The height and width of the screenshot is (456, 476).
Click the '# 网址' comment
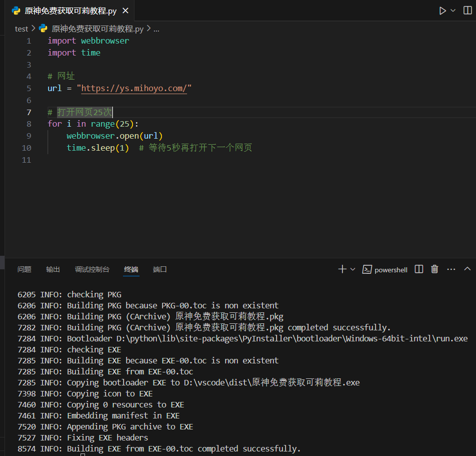click(x=61, y=76)
